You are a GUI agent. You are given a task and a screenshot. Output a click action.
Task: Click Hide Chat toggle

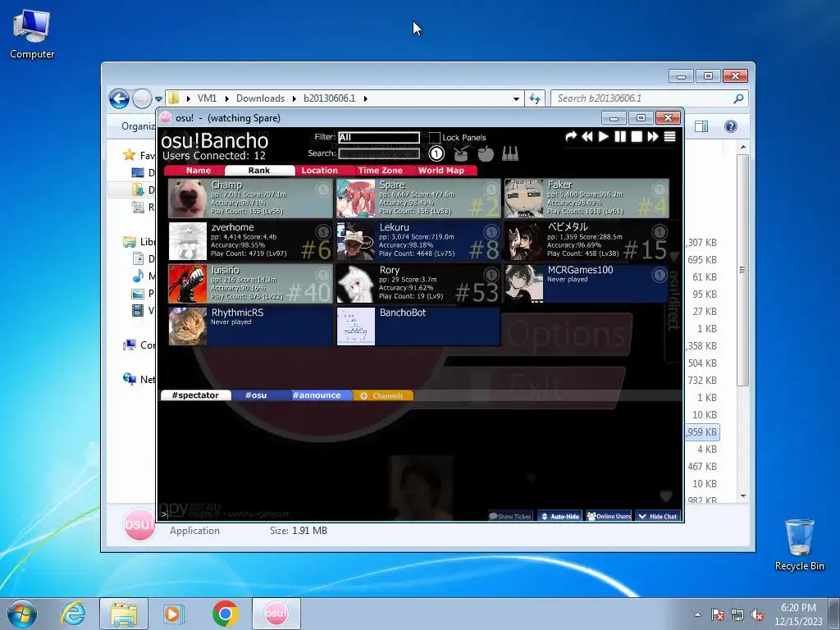tap(658, 517)
